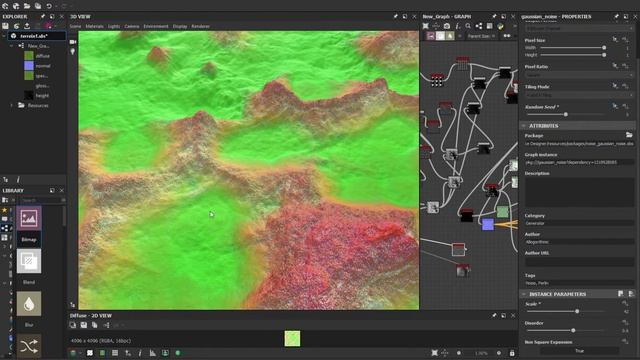Click the lock icon in 2D view bottom bar
Image resolution: width=640 pixels, height=360 pixels.
[x=512, y=353]
